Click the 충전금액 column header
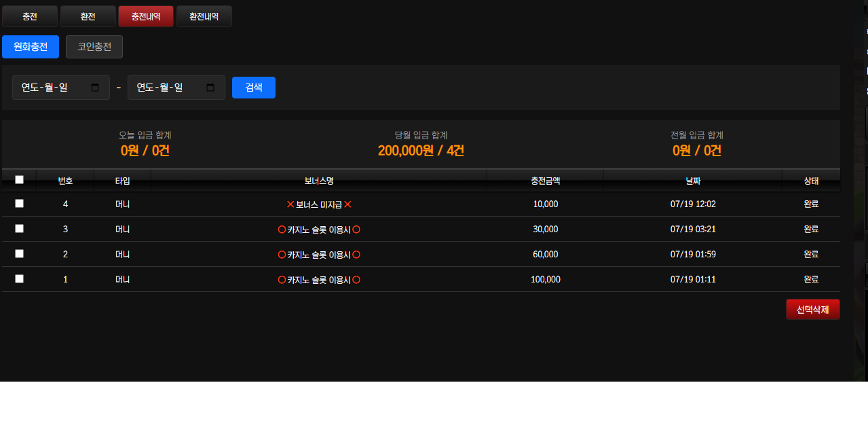The width and height of the screenshot is (868, 440). click(x=546, y=181)
